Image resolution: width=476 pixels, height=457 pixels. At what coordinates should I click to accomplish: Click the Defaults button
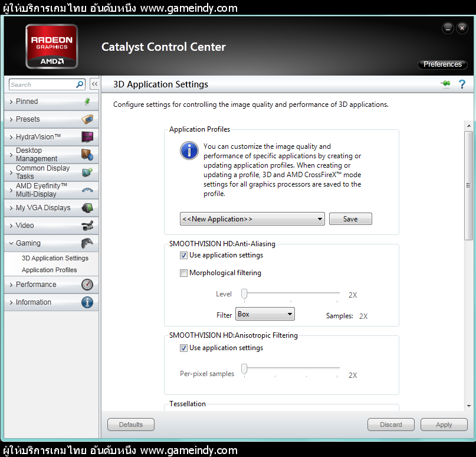[x=131, y=425]
